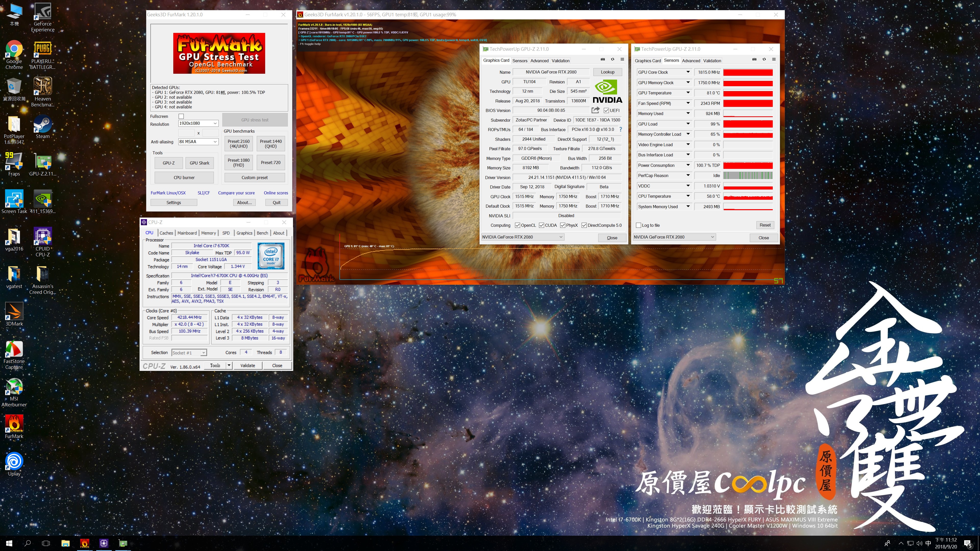The height and width of the screenshot is (551, 980).
Task: Open GPU-Z 2.11 desktop shortcut
Action: tap(43, 164)
